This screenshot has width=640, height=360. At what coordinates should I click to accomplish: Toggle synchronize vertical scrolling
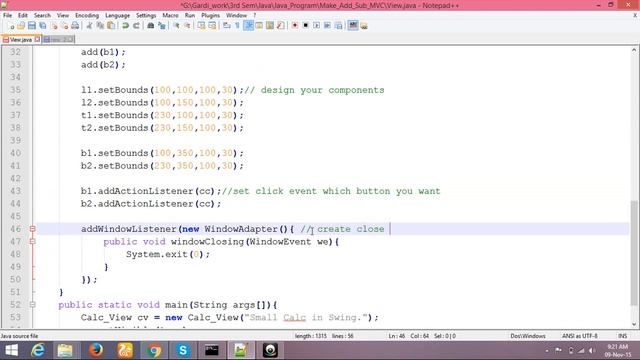click(x=201, y=26)
